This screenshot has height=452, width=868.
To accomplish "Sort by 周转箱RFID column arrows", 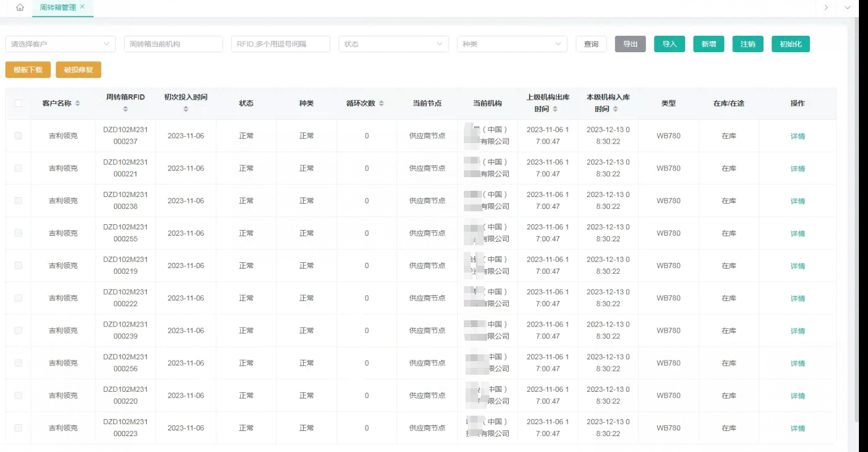I will tap(126, 109).
